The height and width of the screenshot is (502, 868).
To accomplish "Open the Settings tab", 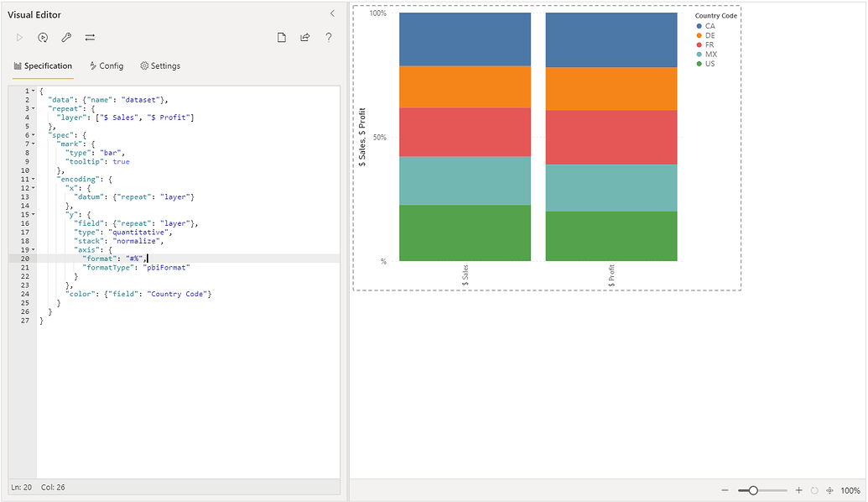I will [160, 65].
